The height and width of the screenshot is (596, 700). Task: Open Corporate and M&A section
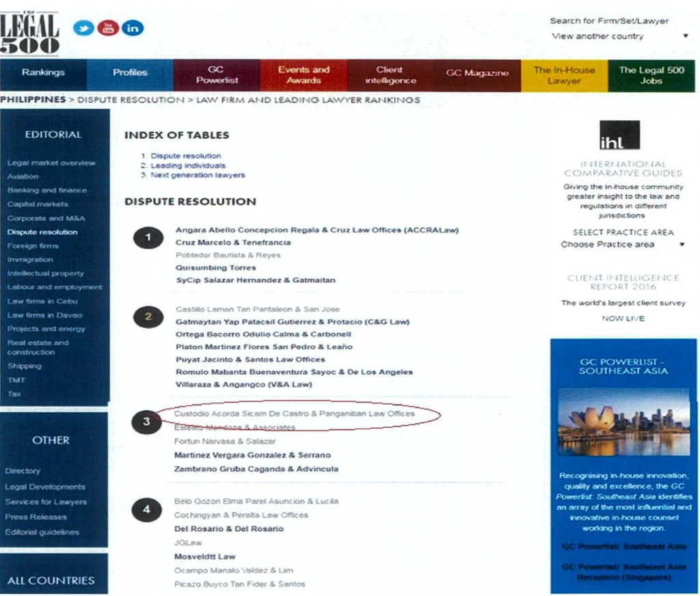tap(46, 218)
